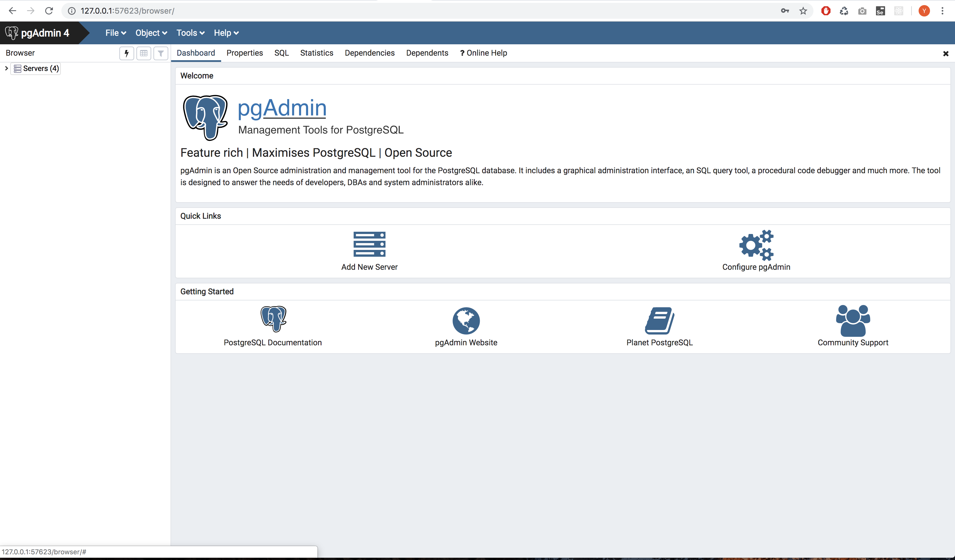Open the Community Support people icon
This screenshot has height=560, width=955.
coord(853,321)
